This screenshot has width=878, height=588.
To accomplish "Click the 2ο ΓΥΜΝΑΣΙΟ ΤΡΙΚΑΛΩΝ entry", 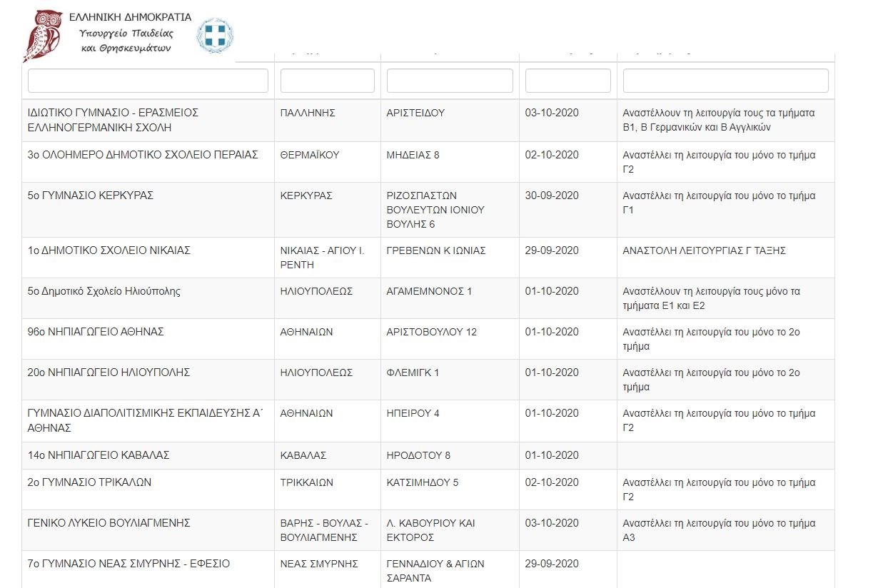I will pos(89,482).
